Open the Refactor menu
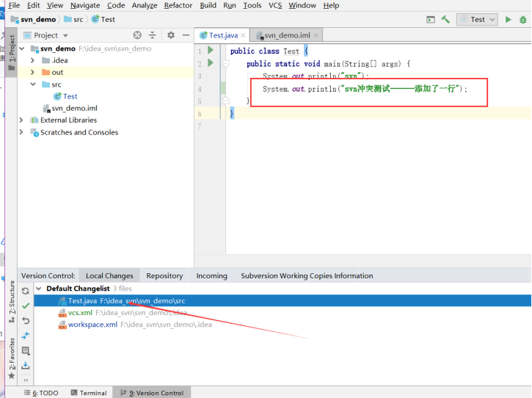 click(178, 5)
